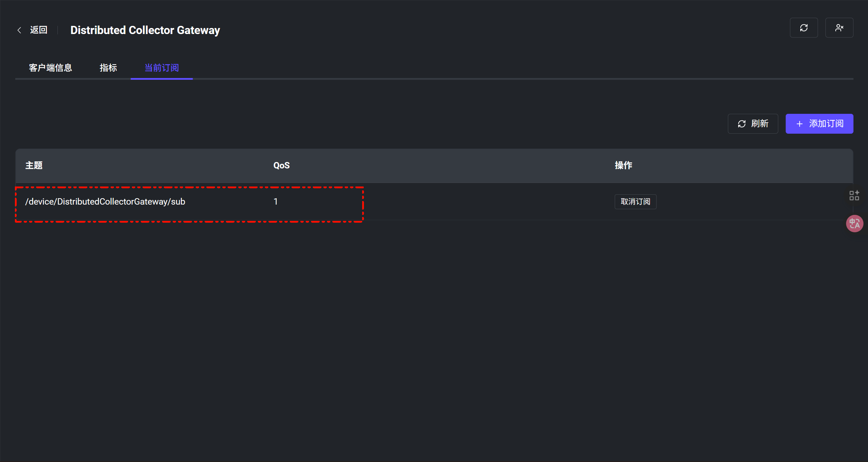Open the 指标 tab
The image size is (868, 462).
coord(108,68)
